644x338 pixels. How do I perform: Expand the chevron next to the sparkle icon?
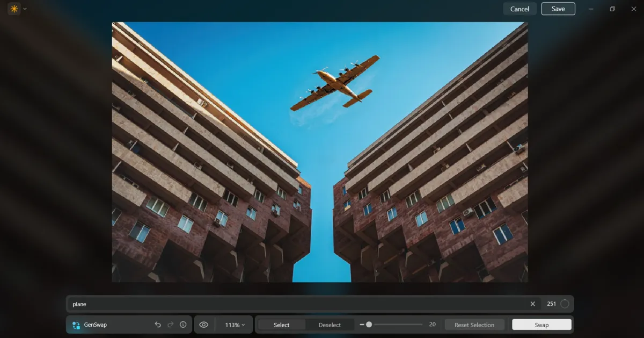pos(24,9)
